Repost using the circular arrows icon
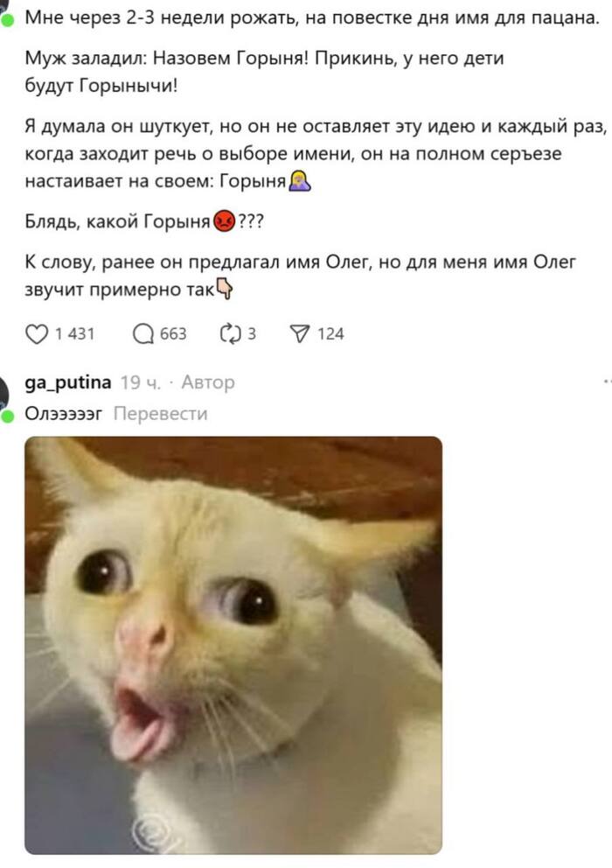612x868 pixels. coord(230,333)
